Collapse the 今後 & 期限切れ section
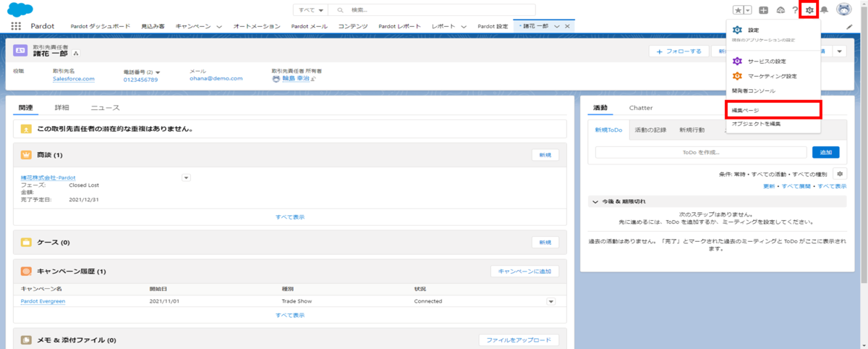The image size is (868, 349). click(x=595, y=201)
